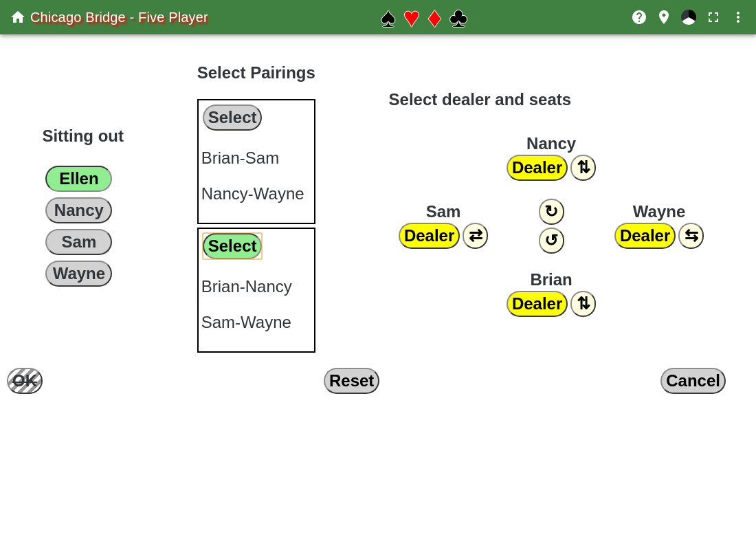The image size is (756, 550).
Task: Open the three-dot more options menu
Action: click(738, 17)
